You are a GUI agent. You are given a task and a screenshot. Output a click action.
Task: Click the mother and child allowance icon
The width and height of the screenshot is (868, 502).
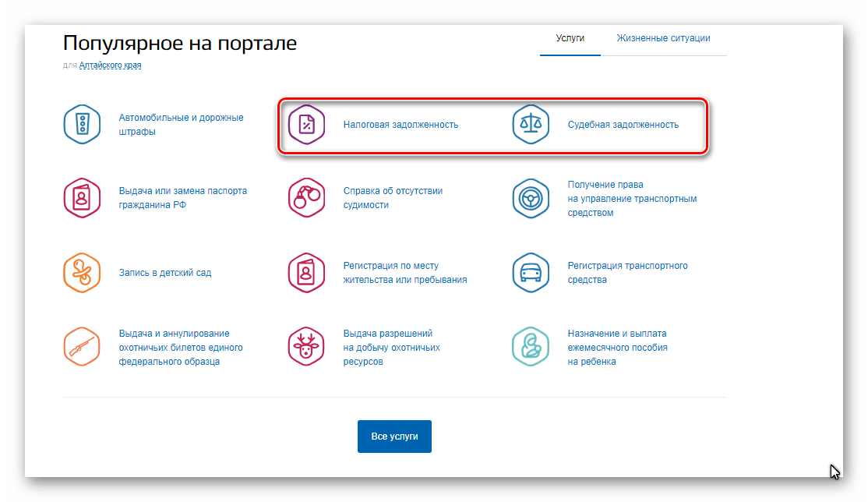531,347
